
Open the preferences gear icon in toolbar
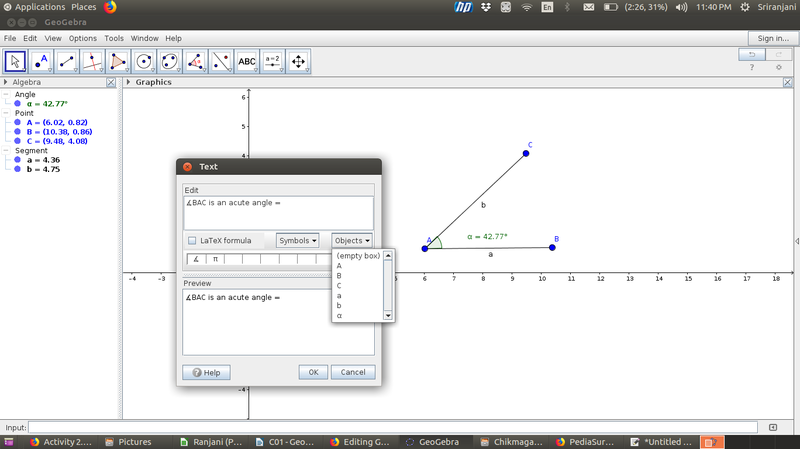(779, 67)
